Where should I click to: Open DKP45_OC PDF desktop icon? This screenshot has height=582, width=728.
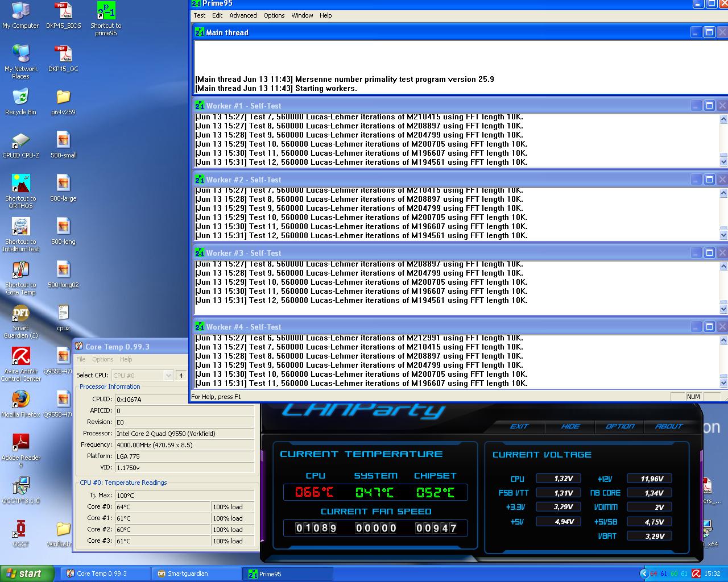[x=63, y=59]
